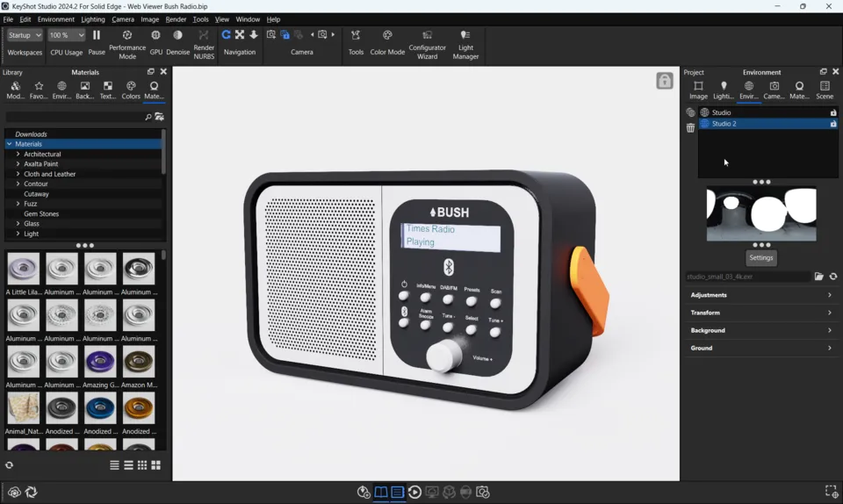Open the Animation timeline from bottom bar

pos(414,493)
